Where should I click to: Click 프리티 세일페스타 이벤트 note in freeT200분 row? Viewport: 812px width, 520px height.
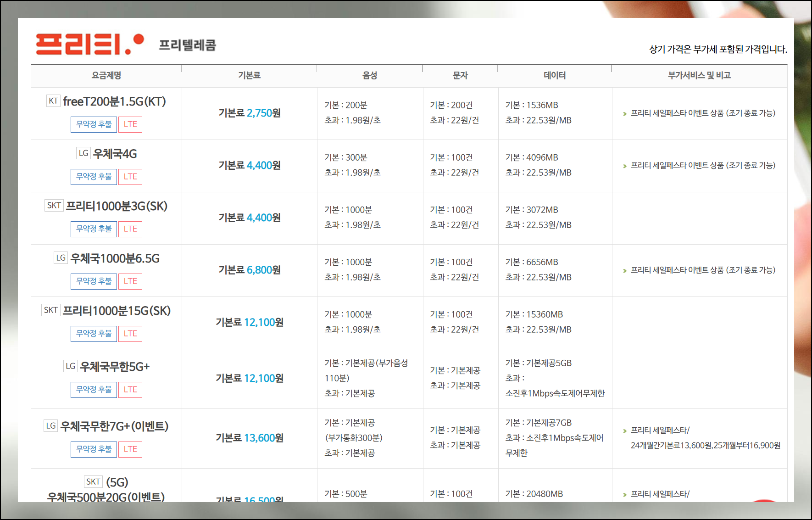pos(703,113)
